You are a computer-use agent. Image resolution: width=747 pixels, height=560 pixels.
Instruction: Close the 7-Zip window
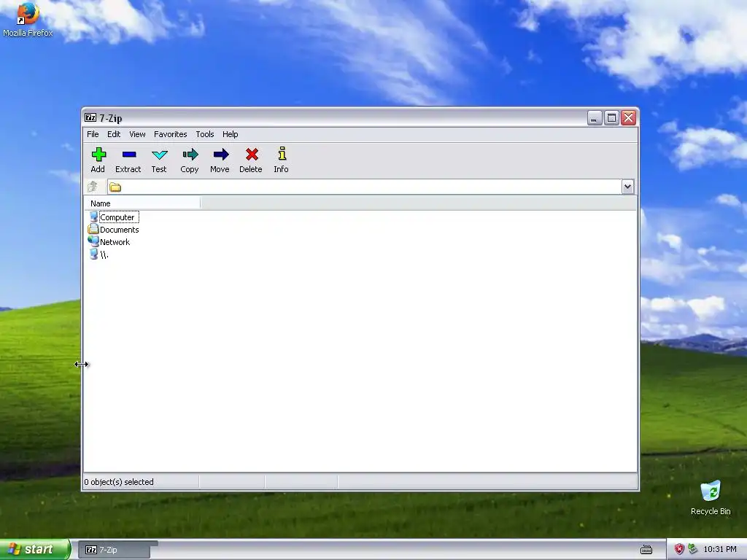click(628, 117)
